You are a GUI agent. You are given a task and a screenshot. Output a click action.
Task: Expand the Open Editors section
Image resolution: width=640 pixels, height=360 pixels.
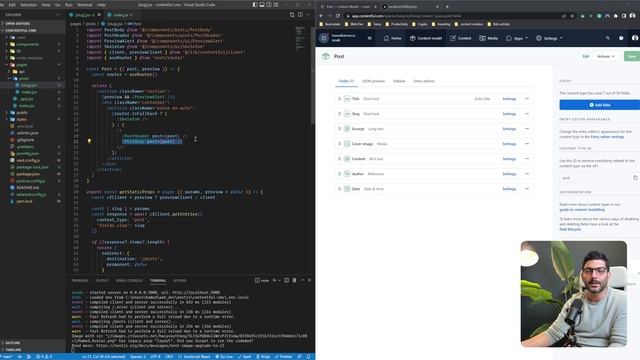[18, 24]
